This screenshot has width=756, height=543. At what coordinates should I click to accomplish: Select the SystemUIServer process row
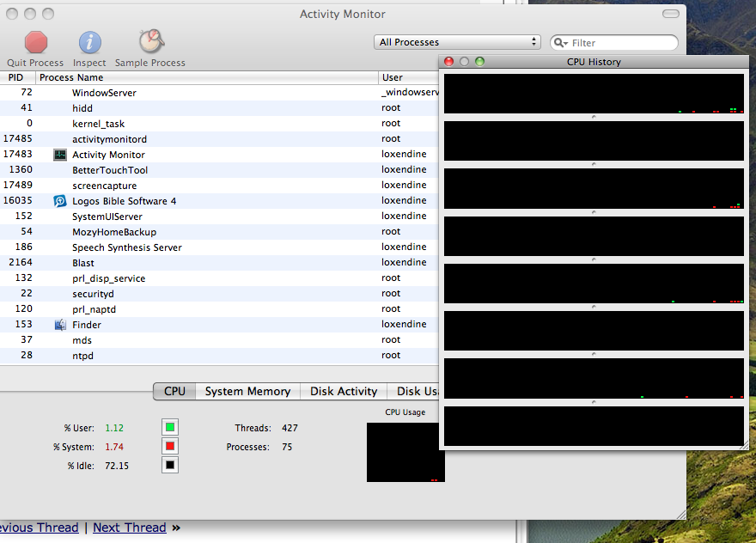[x=219, y=217]
